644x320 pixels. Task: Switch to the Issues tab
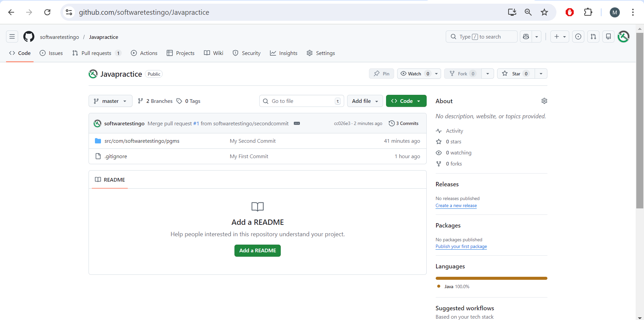coord(51,53)
